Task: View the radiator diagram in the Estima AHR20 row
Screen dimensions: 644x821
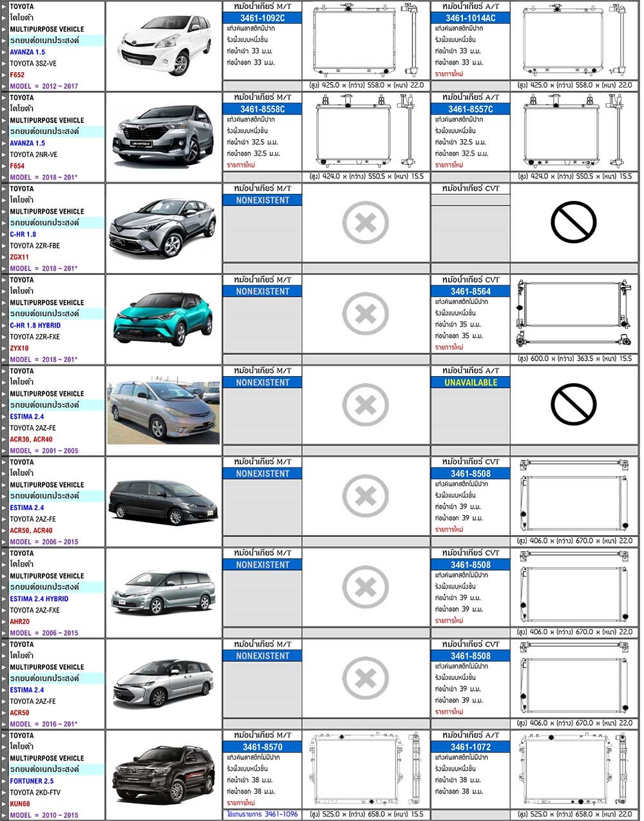Action: point(573,587)
